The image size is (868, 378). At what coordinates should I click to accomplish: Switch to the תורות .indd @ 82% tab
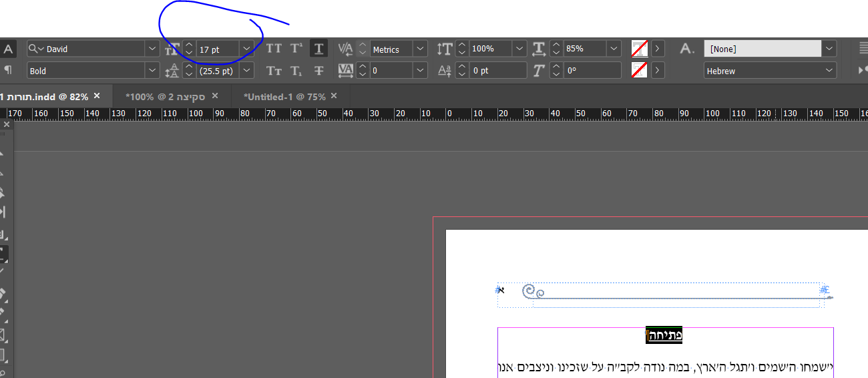coord(44,97)
